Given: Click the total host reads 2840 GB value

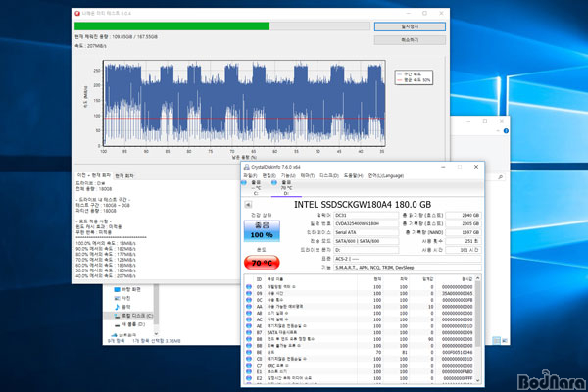Looking at the screenshot, I should pos(464,216).
